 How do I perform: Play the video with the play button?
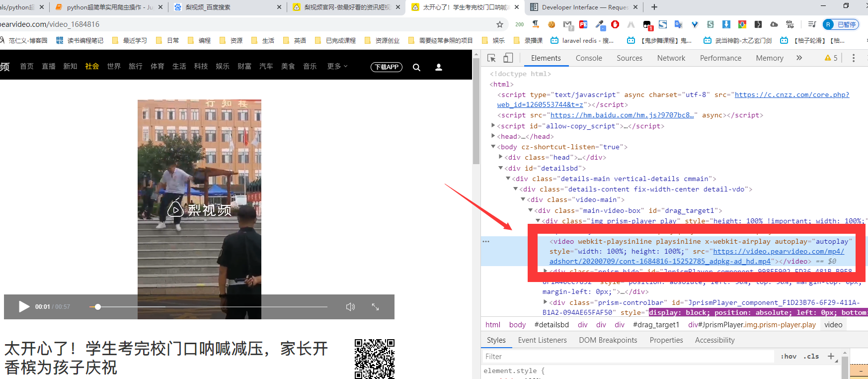point(24,306)
